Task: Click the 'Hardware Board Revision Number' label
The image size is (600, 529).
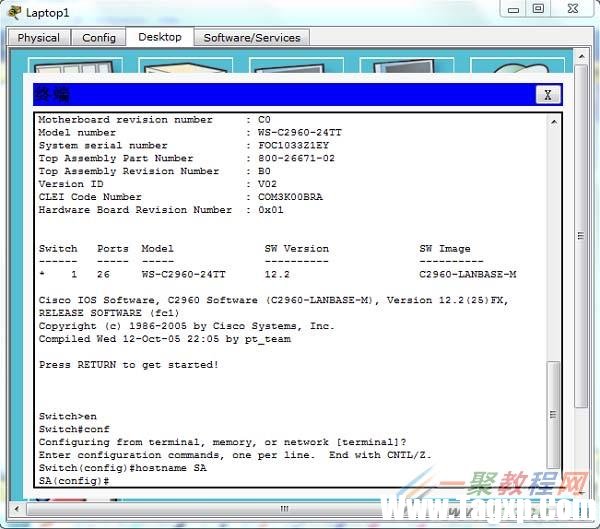Action: click(135, 210)
